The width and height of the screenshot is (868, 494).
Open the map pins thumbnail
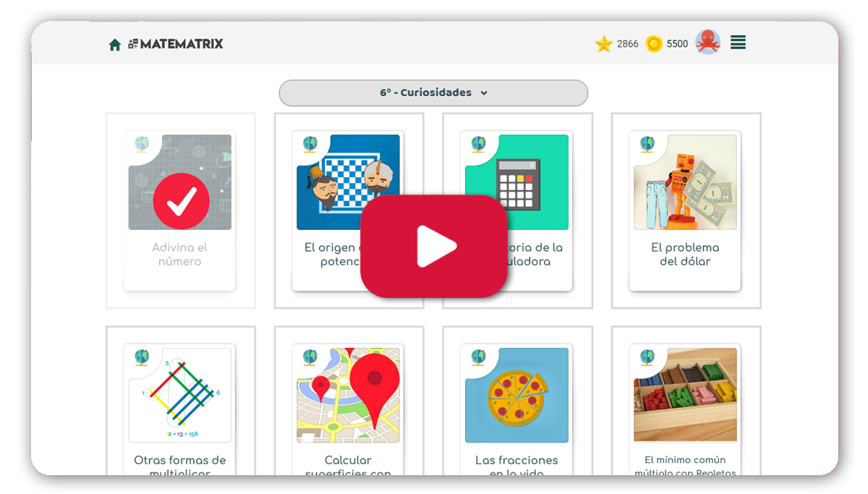348,395
